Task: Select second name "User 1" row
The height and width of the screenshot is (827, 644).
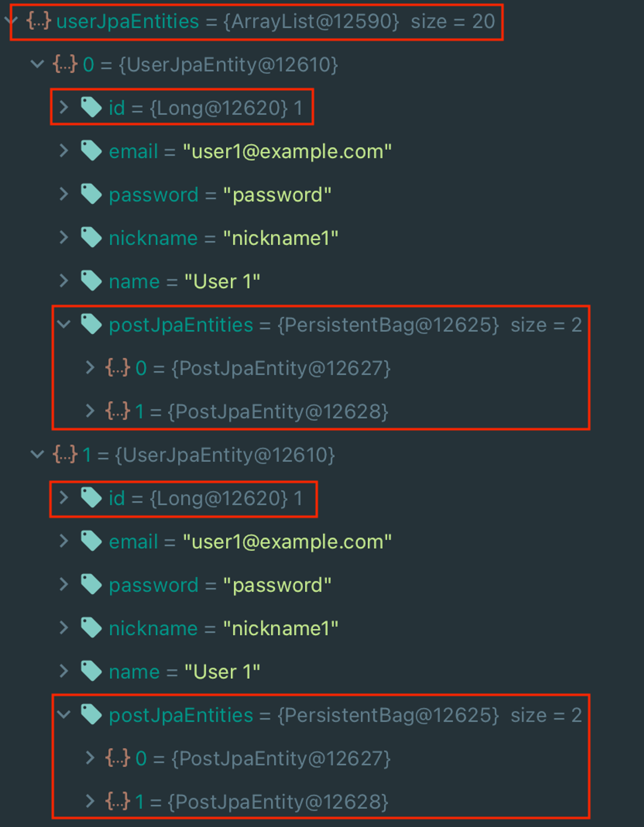Action: [x=159, y=672]
